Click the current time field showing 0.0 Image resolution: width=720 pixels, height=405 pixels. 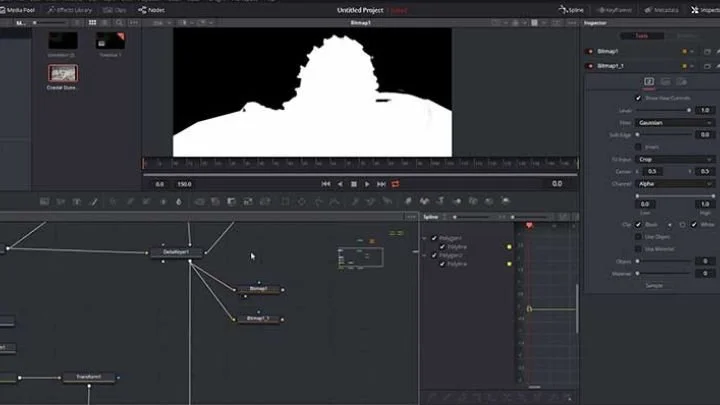click(557, 184)
